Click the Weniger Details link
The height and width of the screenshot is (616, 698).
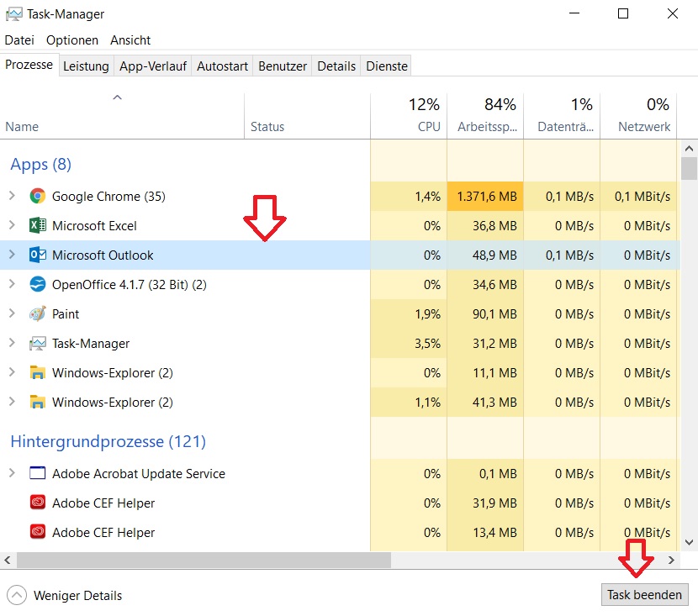coord(77,596)
